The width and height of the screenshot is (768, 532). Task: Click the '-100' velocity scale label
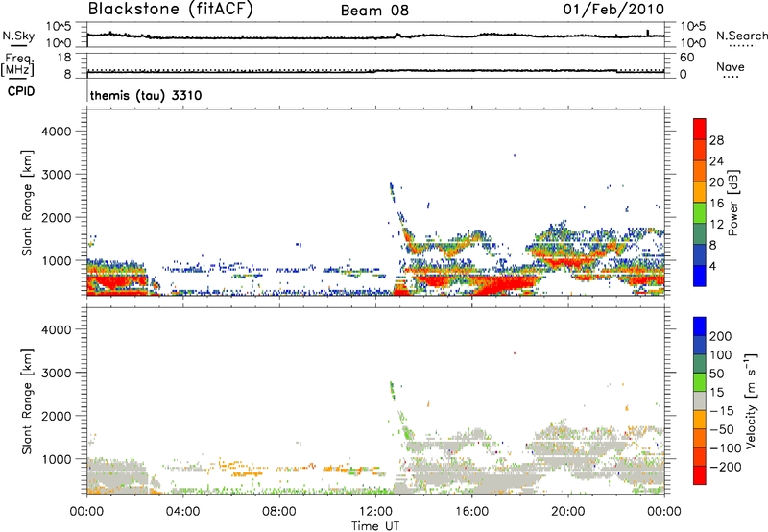click(726, 448)
